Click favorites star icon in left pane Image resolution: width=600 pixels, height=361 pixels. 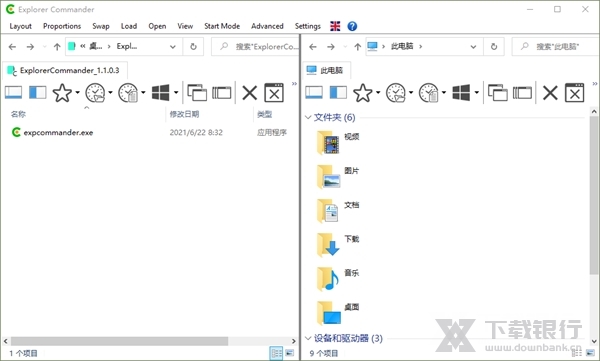[62, 93]
